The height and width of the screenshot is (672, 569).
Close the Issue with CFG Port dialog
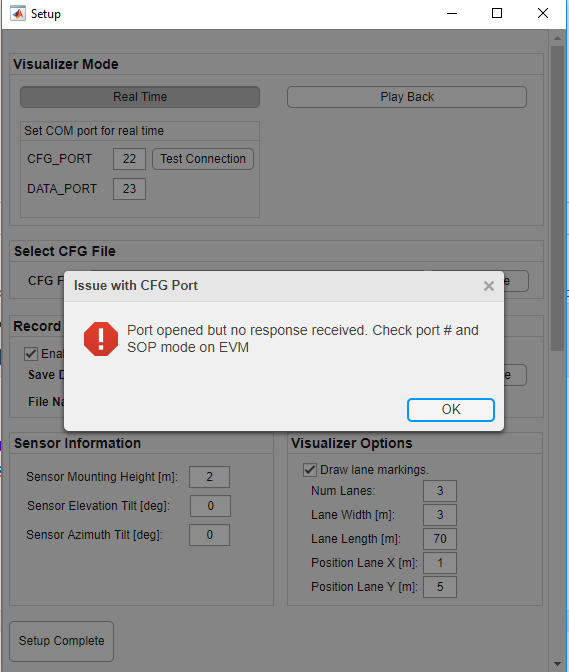488,286
